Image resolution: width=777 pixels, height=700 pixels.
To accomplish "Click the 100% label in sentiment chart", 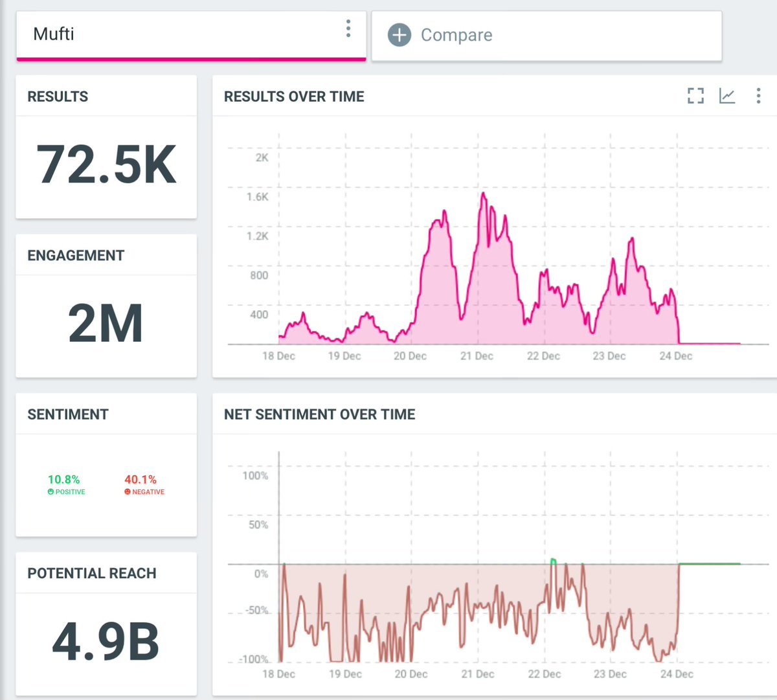I will click(x=255, y=476).
